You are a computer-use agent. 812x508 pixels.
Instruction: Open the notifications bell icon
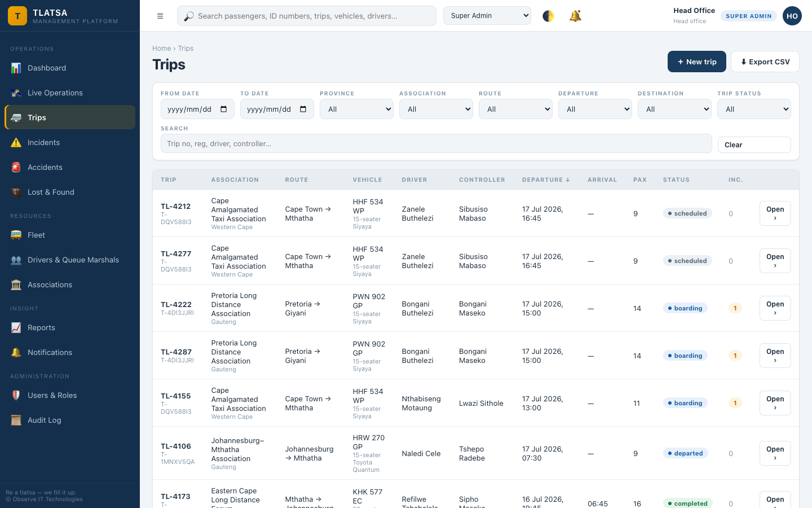pyautogui.click(x=575, y=16)
